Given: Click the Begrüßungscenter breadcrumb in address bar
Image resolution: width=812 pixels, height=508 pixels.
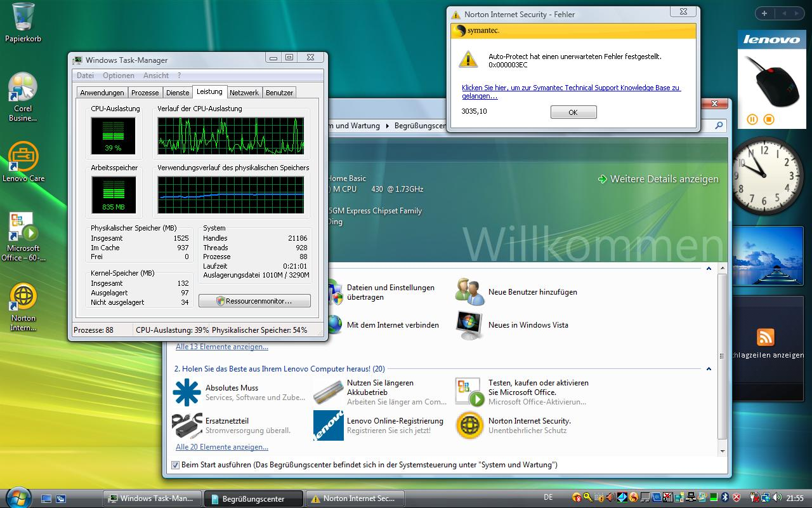Looking at the screenshot, I should pos(420,126).
